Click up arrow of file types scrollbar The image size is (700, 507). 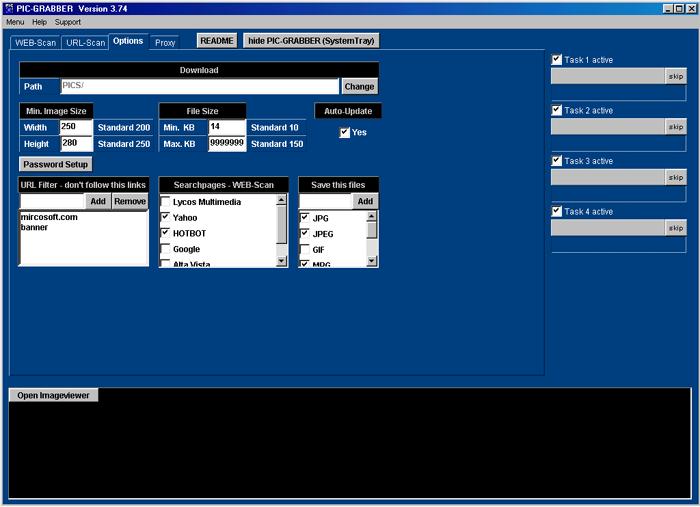[x=371, y=216]
